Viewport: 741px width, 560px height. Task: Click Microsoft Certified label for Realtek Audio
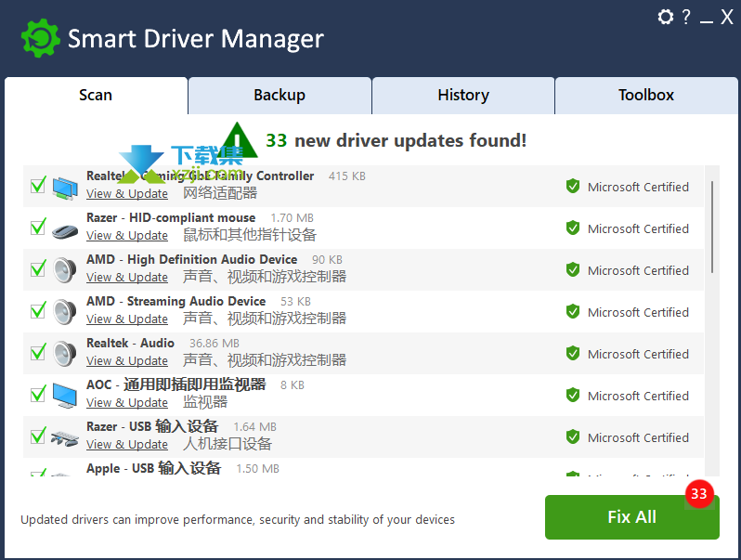pyautogui.click(x=638, y=355)
